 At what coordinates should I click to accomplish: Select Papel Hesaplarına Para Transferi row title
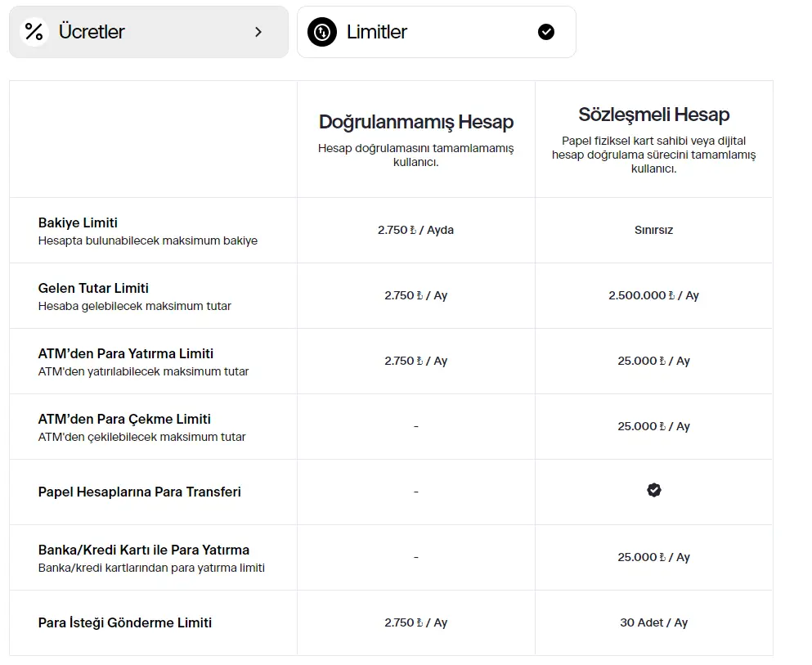point(139,492)
